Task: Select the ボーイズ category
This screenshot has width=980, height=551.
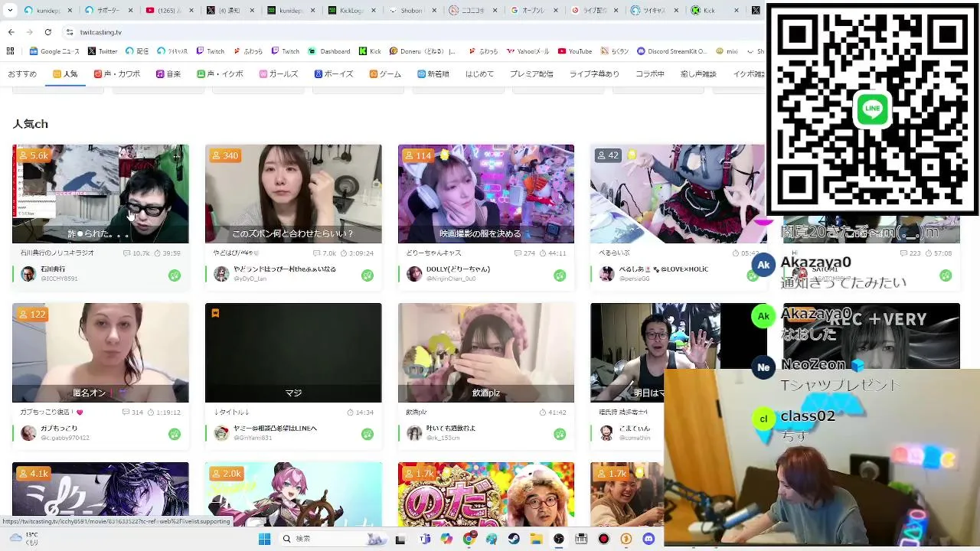Action: click(334, 74)
